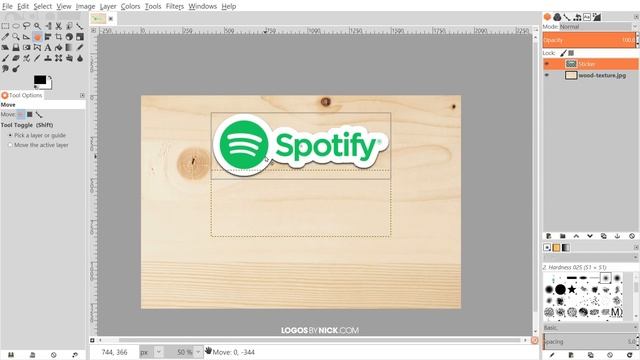The height and width of the screenshot is (360, 640).
Task: Select the Crop tool
Action: coord(58,37)
